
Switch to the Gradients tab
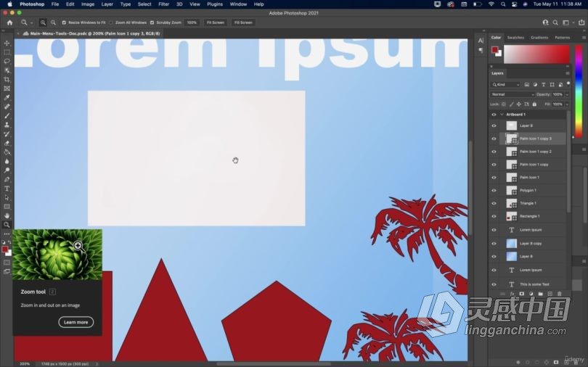[x=539, y=38]
